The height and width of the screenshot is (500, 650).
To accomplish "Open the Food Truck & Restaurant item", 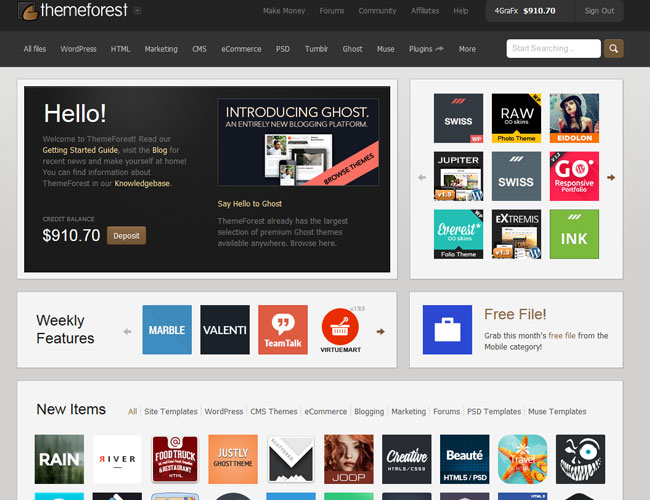I will click(175, 459).
